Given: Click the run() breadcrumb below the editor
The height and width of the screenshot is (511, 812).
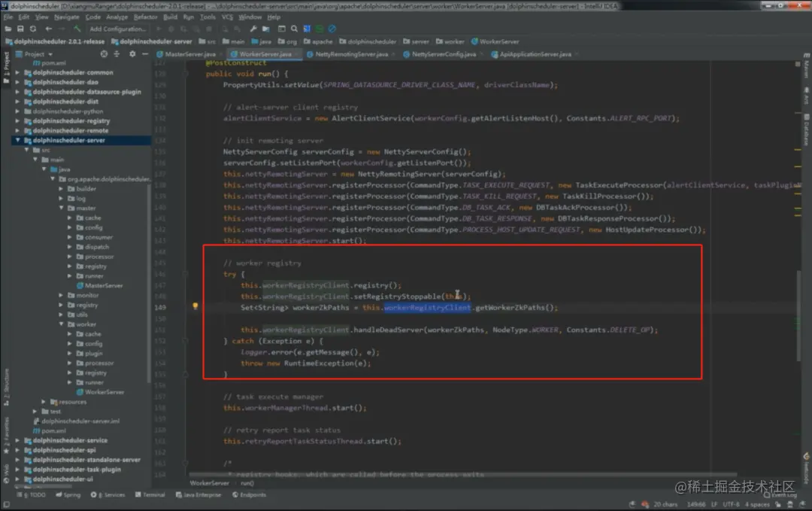Looking at the screenshot, I should [x=247, y=483].
